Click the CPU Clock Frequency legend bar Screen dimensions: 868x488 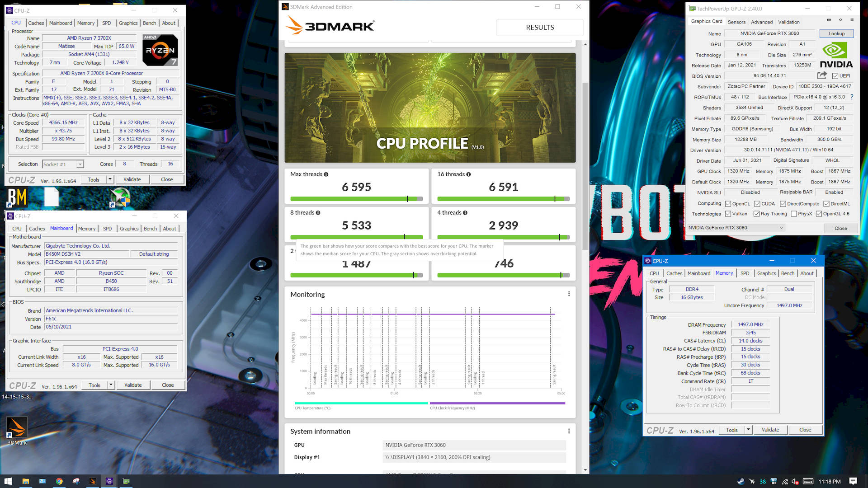pos(497,403)
